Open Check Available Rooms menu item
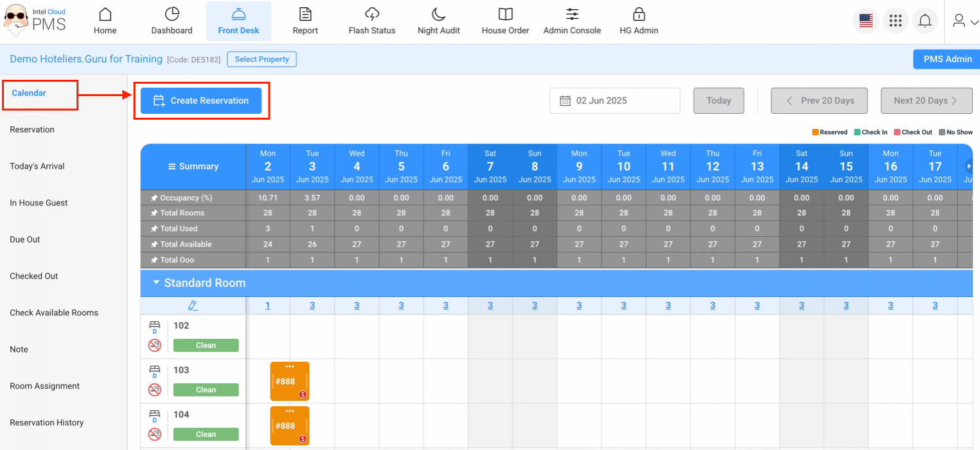This screenshot has height=450, width=980. (x=54, y=313)
